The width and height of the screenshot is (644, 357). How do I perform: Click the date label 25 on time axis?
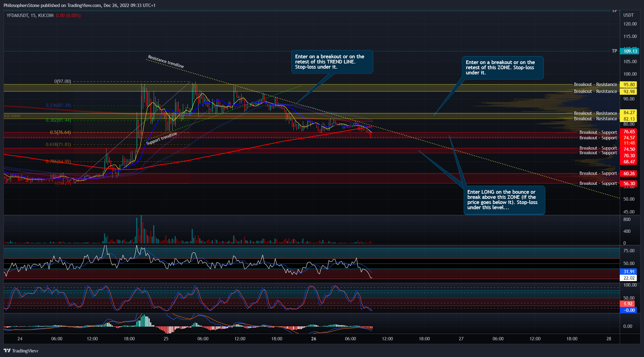pyautogui.click(x=166, y=339)
